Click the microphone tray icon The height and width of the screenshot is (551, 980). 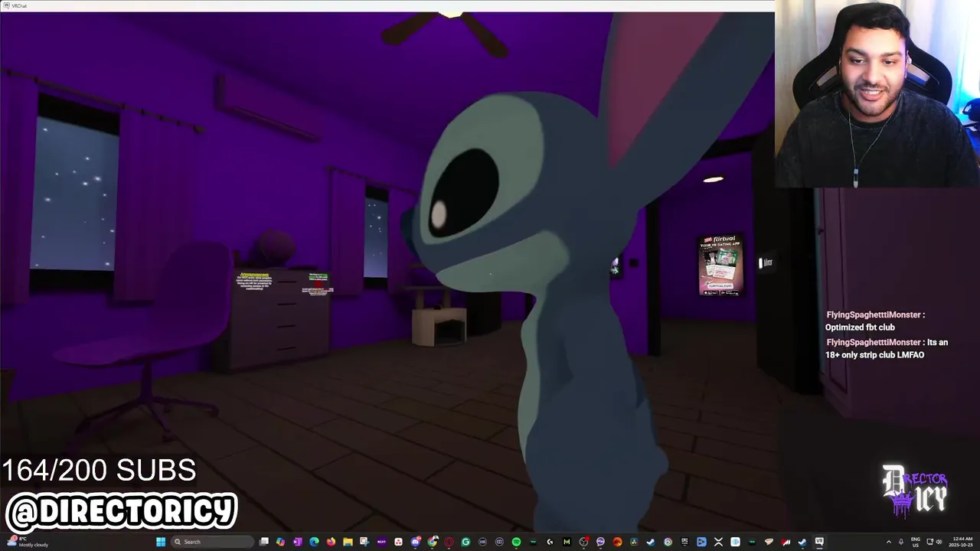(901, 542)
